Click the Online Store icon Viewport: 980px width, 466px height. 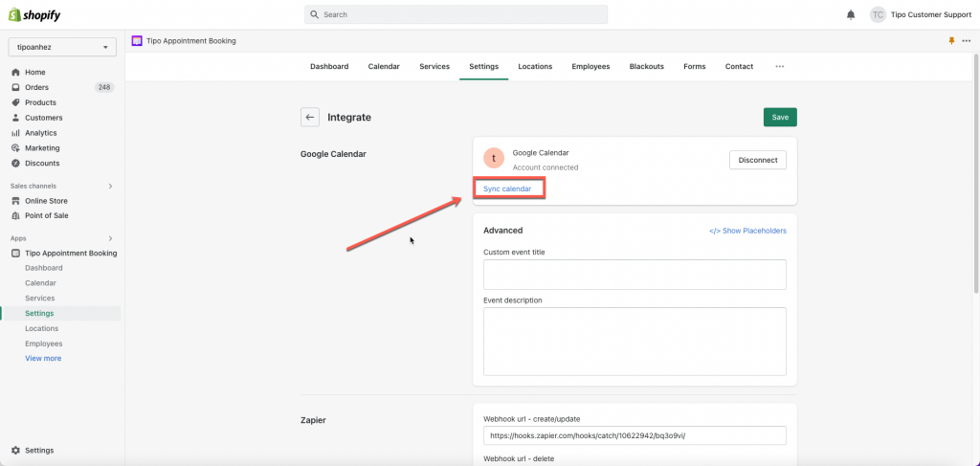16,201
